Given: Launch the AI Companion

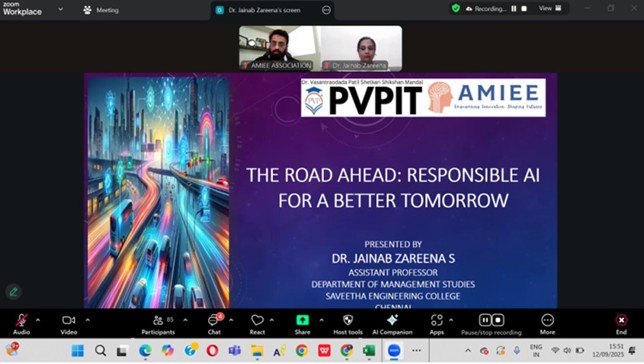Looking at the screenshot, I should pos(392,320).
